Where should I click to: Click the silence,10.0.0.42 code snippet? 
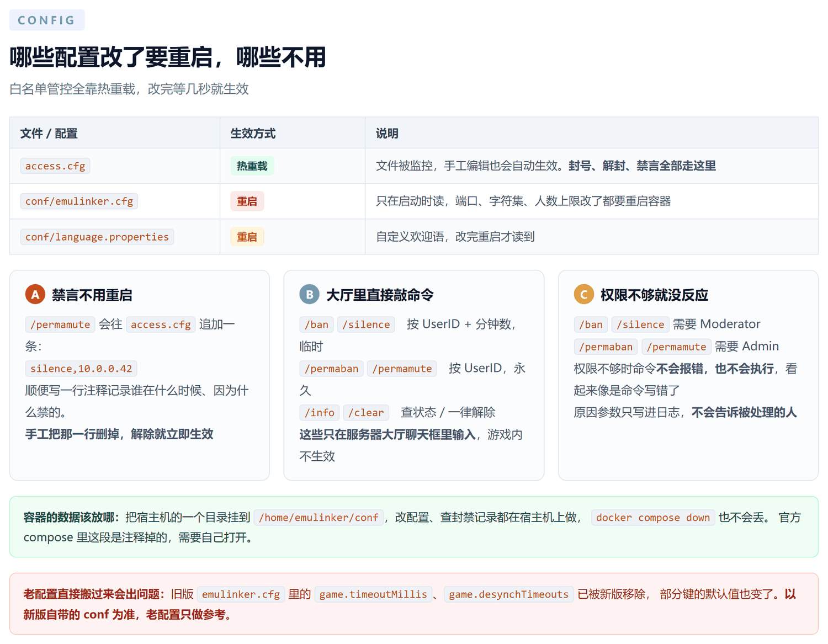[81, 369]
